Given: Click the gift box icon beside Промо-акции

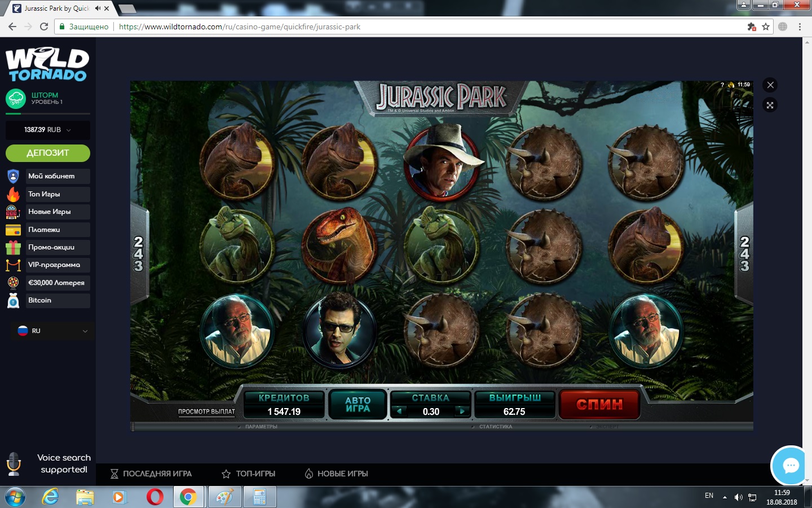Looking at the screenshot, I should pyautogui.click(x=13, y=247).
